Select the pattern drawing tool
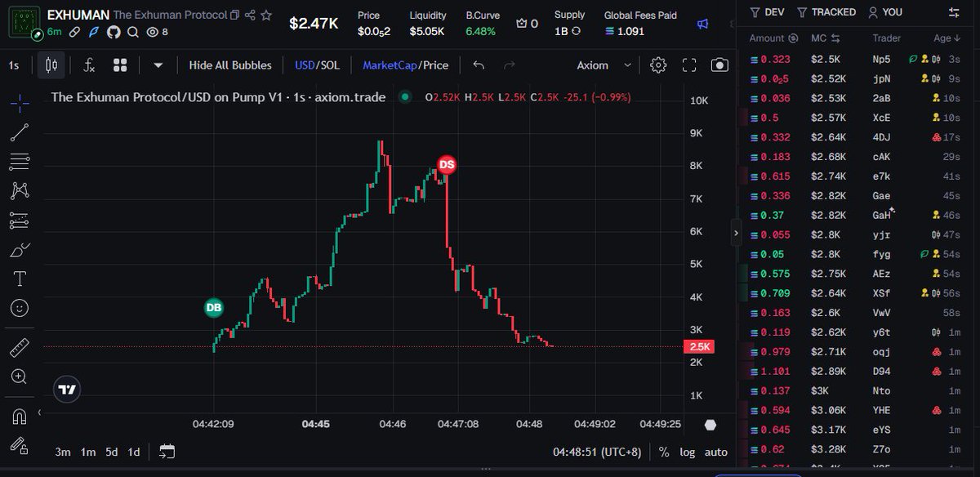The image size is (980, 477). point(20,190)
